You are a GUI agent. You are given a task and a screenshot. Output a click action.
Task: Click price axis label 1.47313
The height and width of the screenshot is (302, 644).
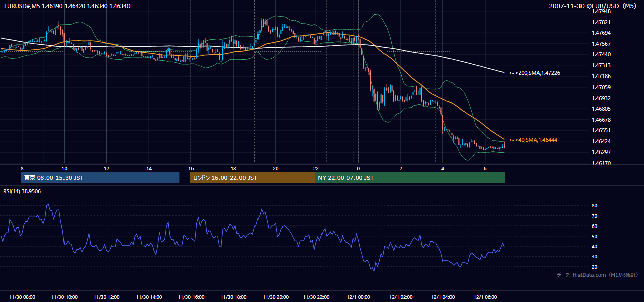pos(601,65)
